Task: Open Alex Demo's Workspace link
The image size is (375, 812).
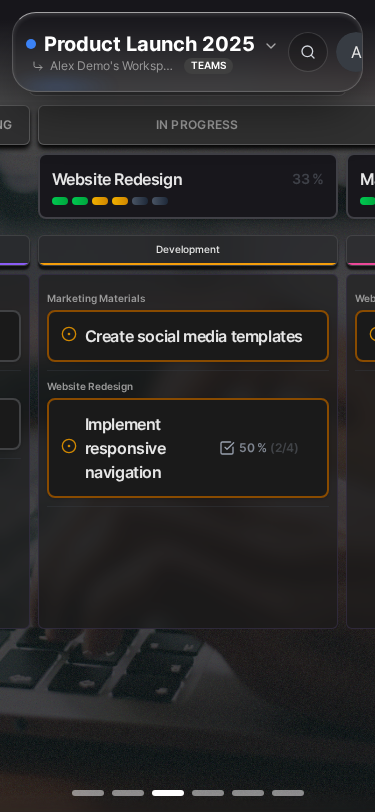Action: [x=111, y=66]
